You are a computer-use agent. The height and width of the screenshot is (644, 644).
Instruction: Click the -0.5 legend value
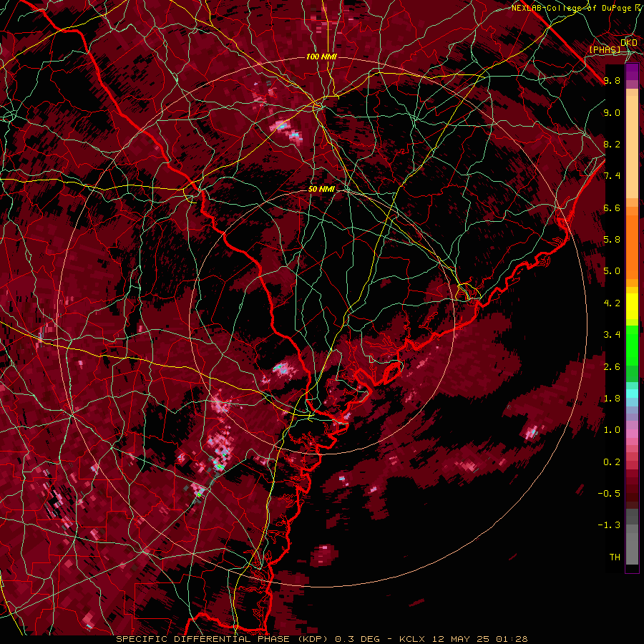609,494
